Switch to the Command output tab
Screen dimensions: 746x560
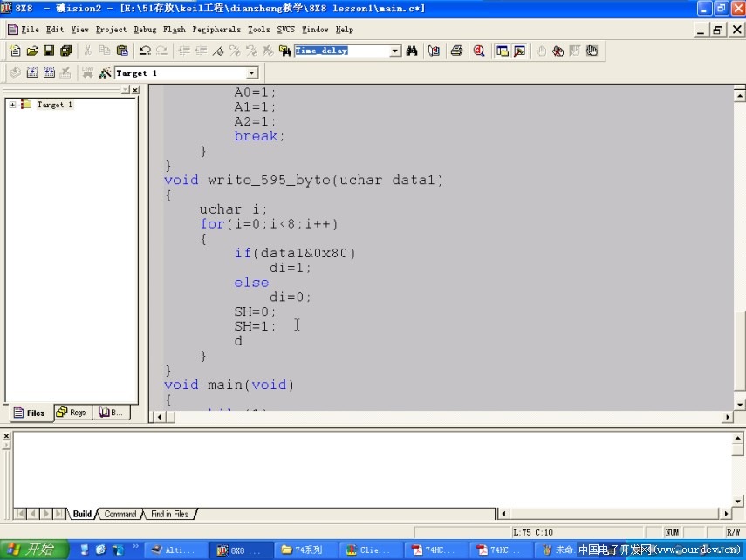120,514
